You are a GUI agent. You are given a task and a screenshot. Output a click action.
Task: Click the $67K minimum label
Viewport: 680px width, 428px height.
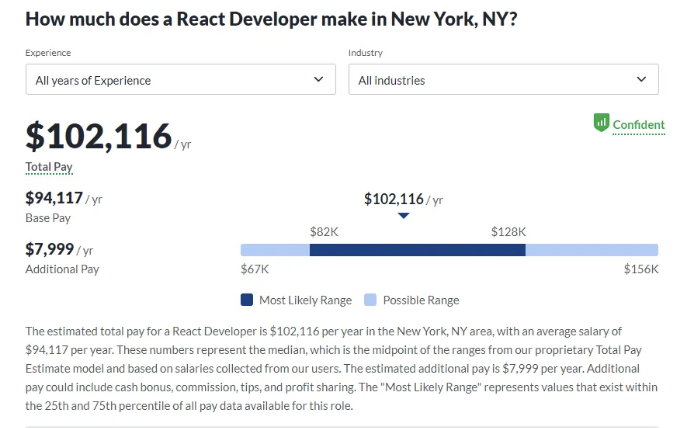pyautogui.click(x=255, y=269)
